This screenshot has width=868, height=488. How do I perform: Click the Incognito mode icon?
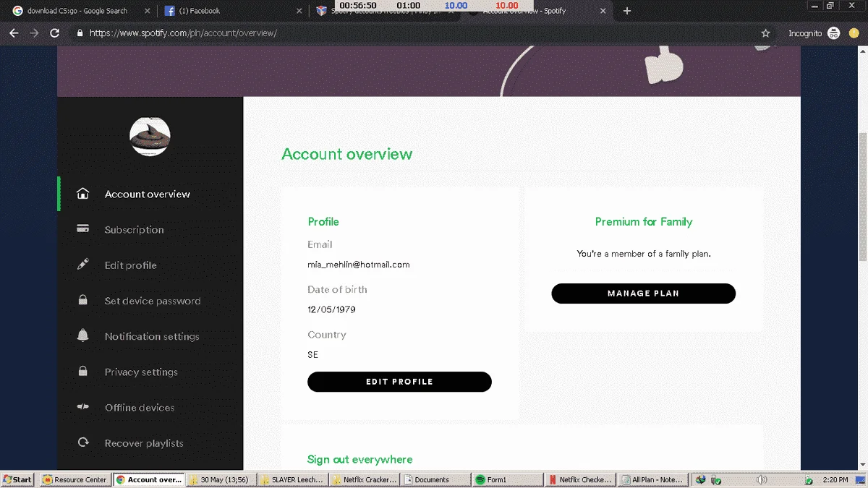[x=833, y=33]
